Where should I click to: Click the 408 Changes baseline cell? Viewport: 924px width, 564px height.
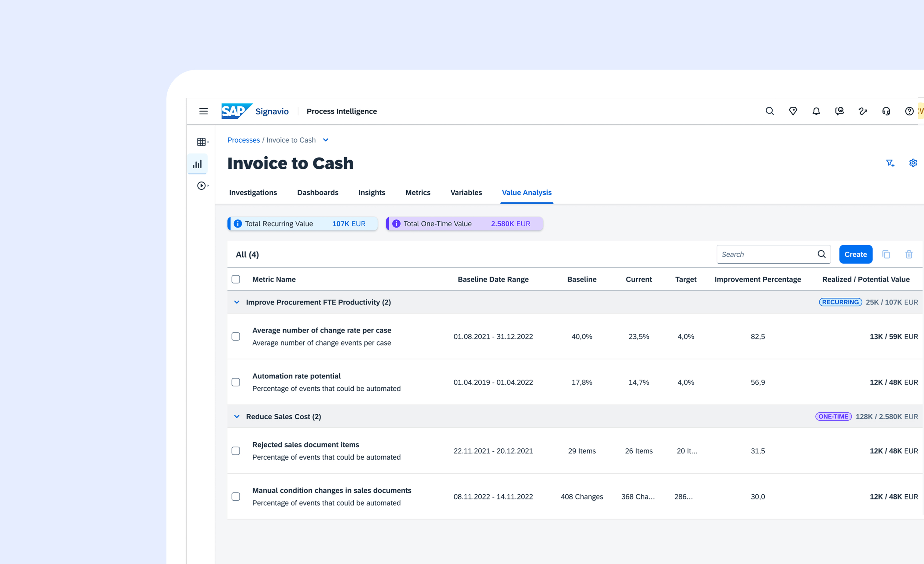[582, 497]
